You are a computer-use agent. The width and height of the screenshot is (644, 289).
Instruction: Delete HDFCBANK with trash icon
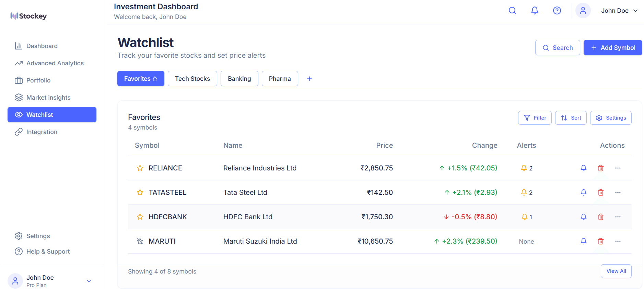(601, 217)
